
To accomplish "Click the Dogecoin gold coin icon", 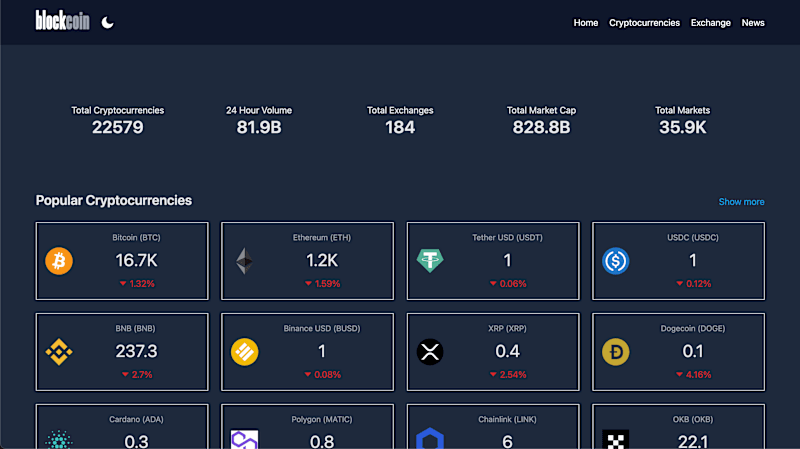I will click(x=615, y=352).
